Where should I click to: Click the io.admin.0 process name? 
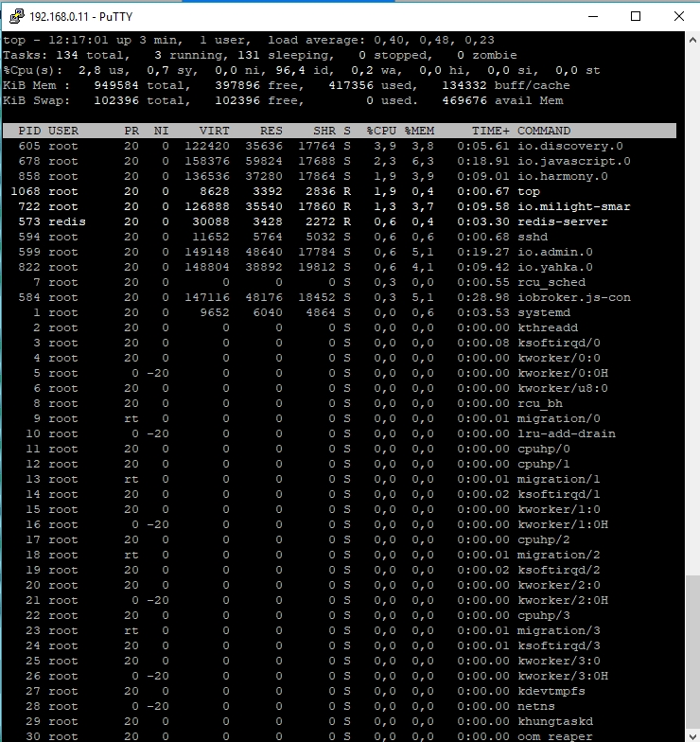pos(554,252)
